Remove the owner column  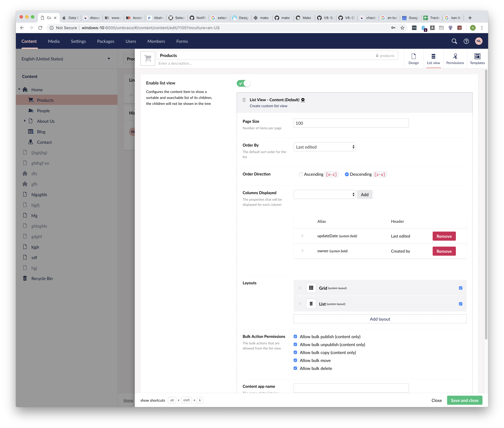tap(444, 251)
